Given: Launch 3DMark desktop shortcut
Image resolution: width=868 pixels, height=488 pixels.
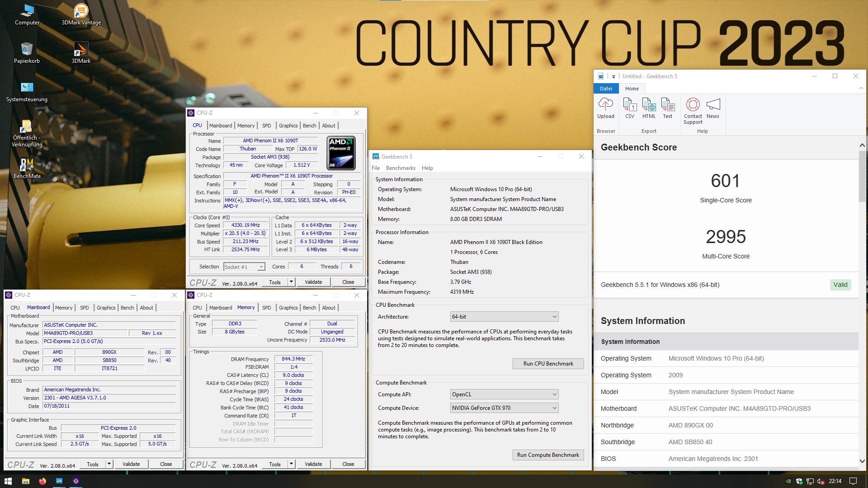Looking at the screenshot, I should 81,53.
